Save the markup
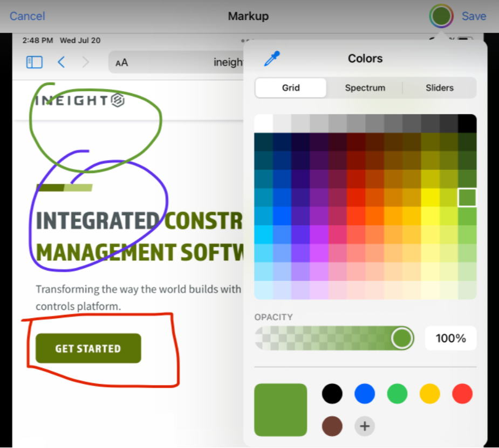 click(x=474, y=16)
